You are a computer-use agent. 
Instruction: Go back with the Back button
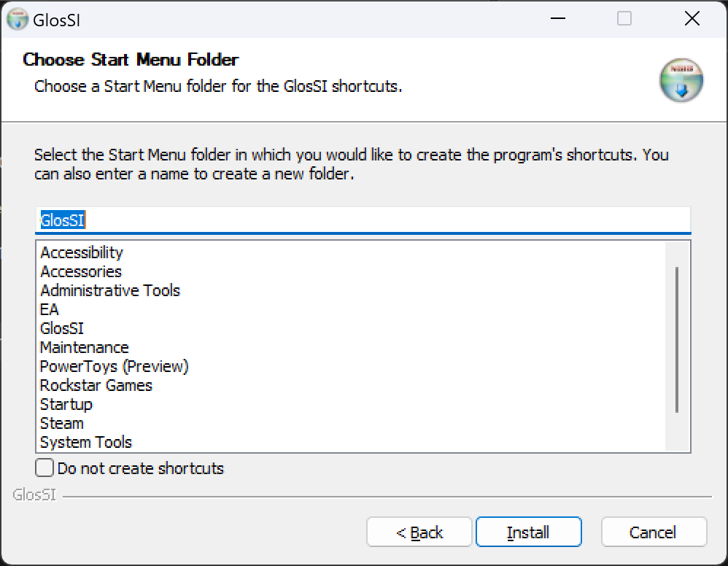pos(419,532)
